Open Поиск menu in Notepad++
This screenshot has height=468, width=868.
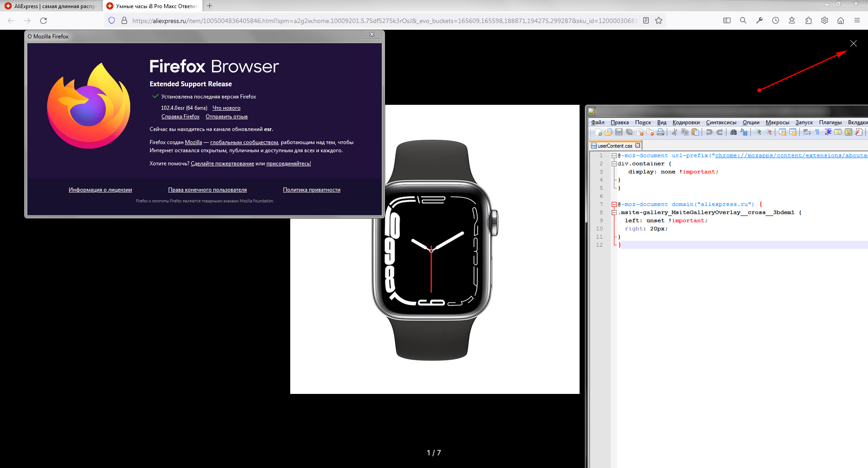point(643,122)
